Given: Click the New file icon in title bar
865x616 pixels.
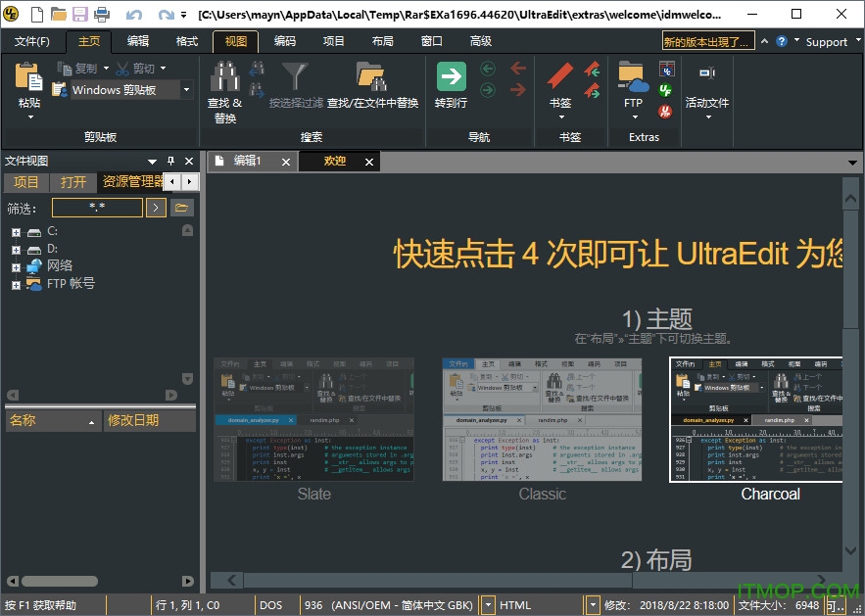Looking at the screenshot, I should click(x=37, y=14).
